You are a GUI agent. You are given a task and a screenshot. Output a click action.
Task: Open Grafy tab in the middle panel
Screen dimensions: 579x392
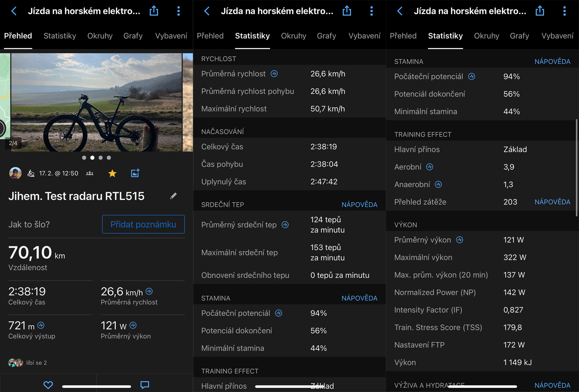pyautogui.click(x=326, y=36)
